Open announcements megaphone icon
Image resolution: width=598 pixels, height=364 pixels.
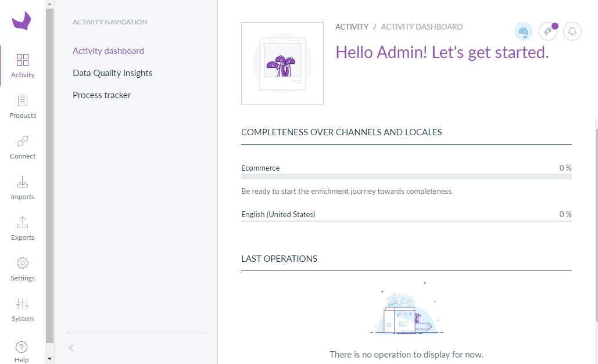tap(547, 31)
